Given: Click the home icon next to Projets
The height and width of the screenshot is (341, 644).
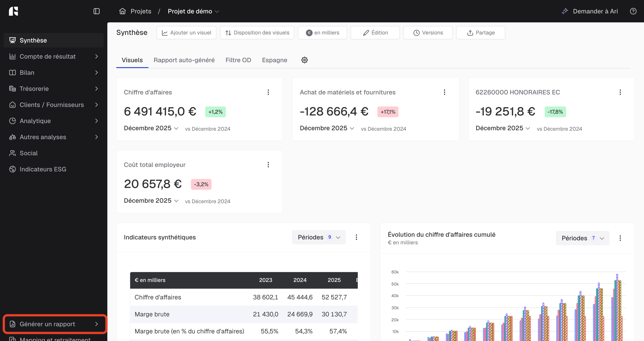Looking at the screenshot, I should (122, 11).
